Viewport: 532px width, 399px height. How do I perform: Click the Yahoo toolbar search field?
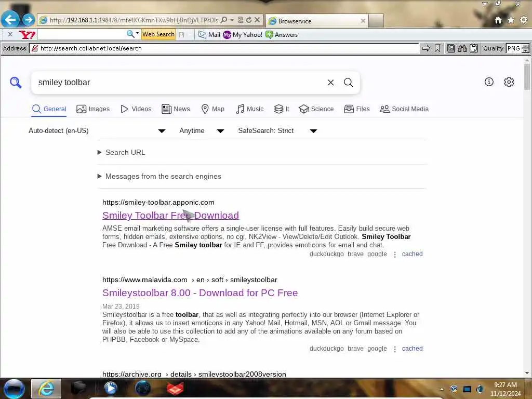click(x=82, y=34)
